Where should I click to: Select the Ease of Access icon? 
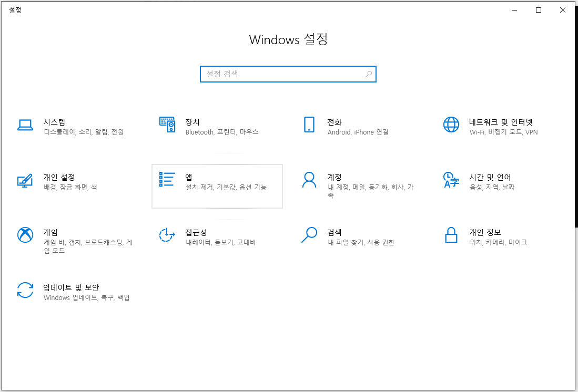(167, 235)
